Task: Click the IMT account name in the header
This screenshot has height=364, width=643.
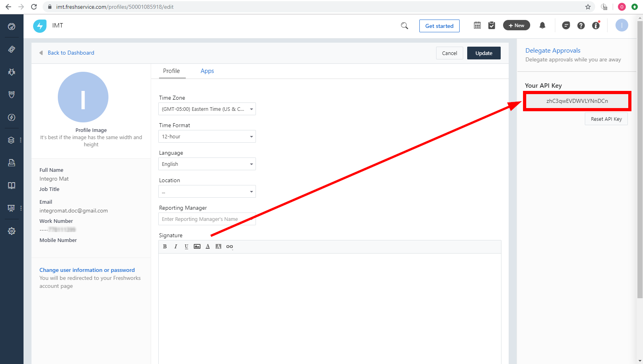Action: point(57,26)
